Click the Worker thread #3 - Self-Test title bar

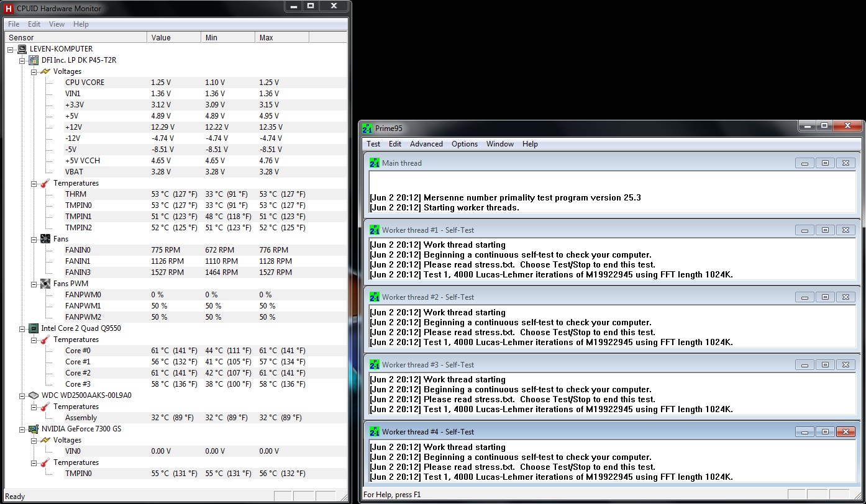(x=612, y=364)
